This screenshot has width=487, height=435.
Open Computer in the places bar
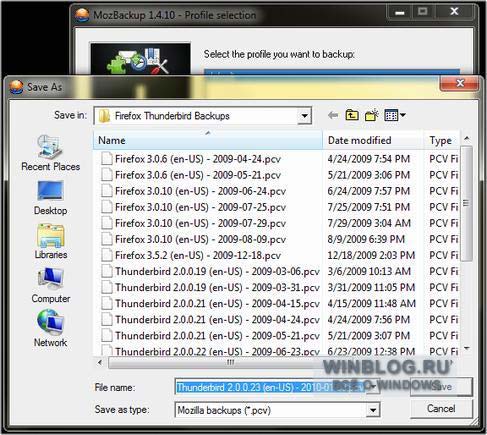pyautogui.click(x=51, y=286)
